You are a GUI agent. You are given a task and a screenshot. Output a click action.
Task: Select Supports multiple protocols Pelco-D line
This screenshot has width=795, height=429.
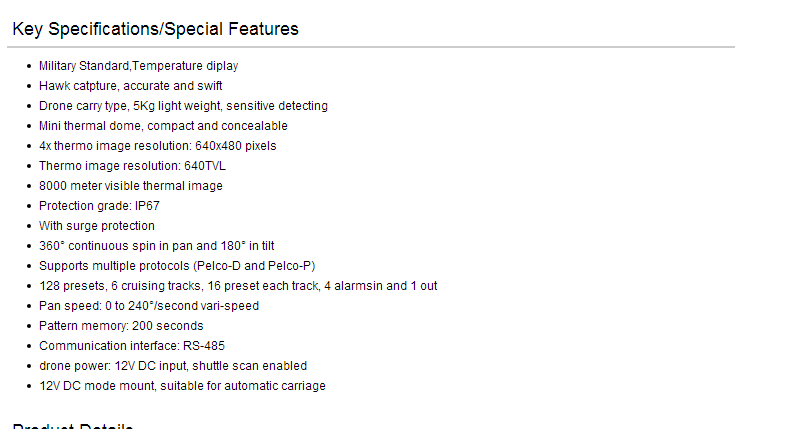pos(177,266)
